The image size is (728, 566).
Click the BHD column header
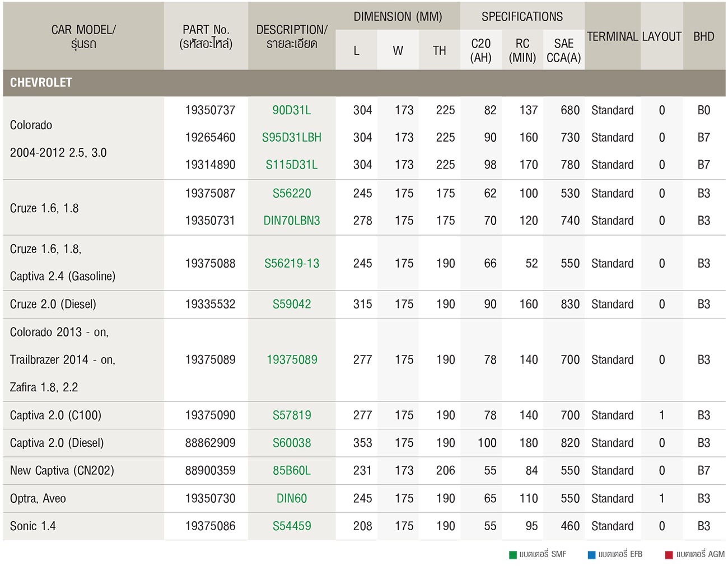click(x=704, y=36)
